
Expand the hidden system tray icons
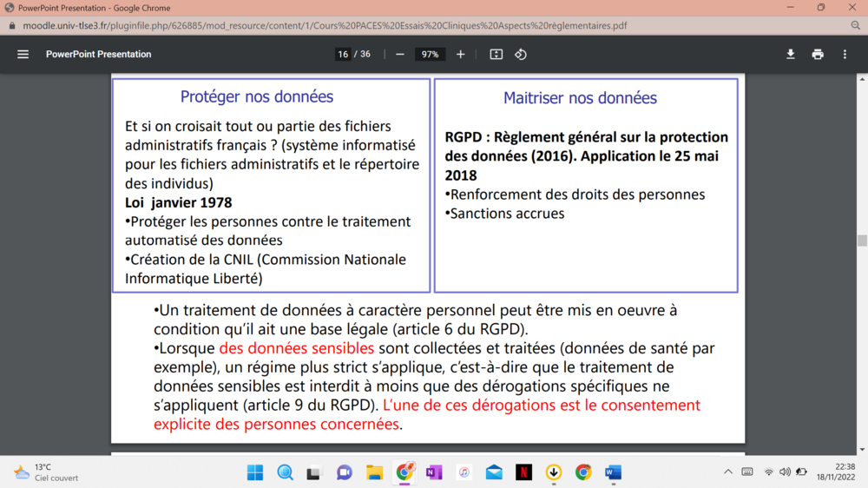coord(727,472)
